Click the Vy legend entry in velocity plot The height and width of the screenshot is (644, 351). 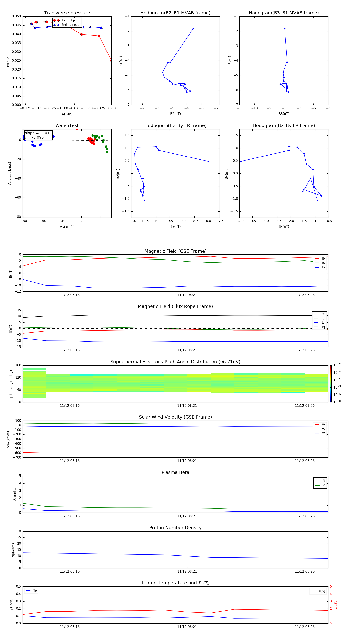320,429
